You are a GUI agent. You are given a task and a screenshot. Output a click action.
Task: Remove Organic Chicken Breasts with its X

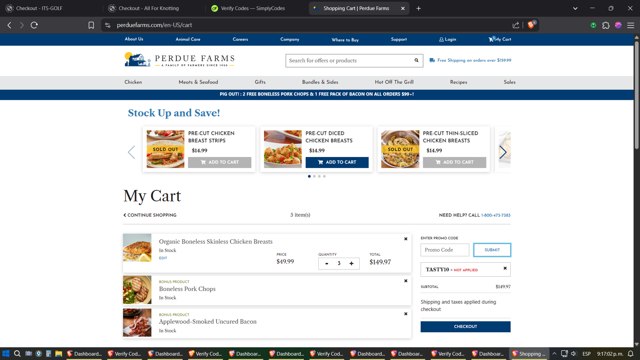coord(406,239)
